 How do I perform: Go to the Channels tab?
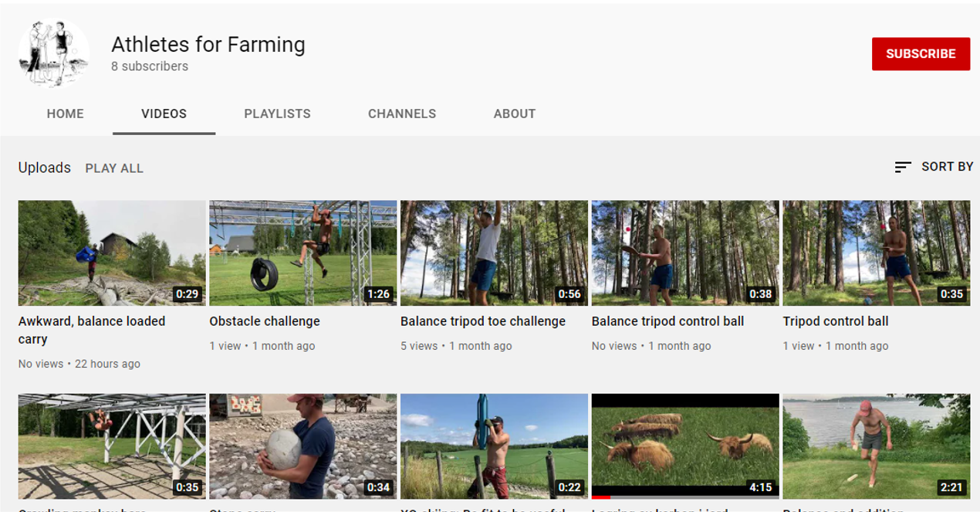click(x=401, y=114)
